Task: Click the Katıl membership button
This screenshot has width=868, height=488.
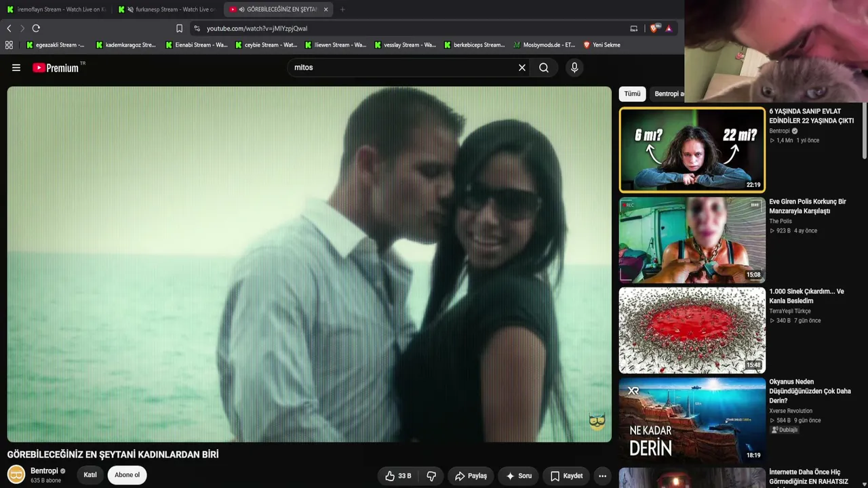Action: point(90,475)
